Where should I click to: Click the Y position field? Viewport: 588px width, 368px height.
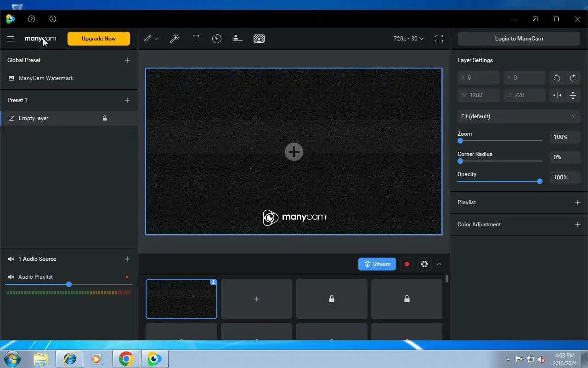point(525,78)
